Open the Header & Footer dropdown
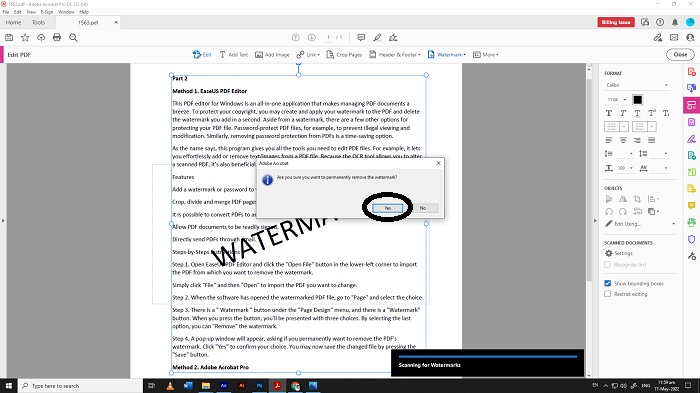The width and height of the screenshot is (700, 393). pyautogui.click(x=395, y=54)
